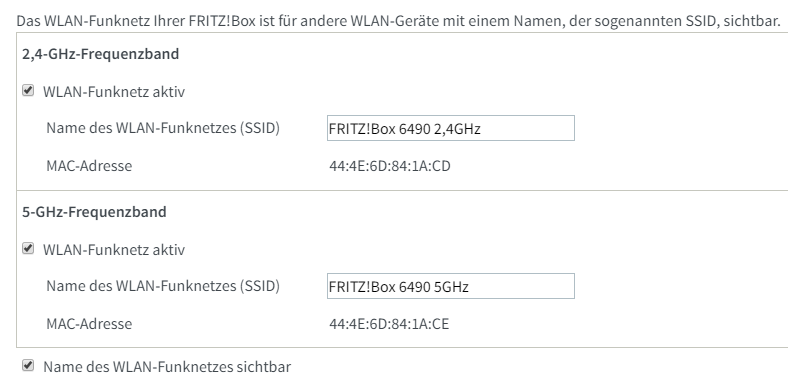The width and height of the screenshot is (788, 380).
Task: Click the WLAN-Funknetz aktiv label in 5-GHz section
Action: tap(114, 250)
